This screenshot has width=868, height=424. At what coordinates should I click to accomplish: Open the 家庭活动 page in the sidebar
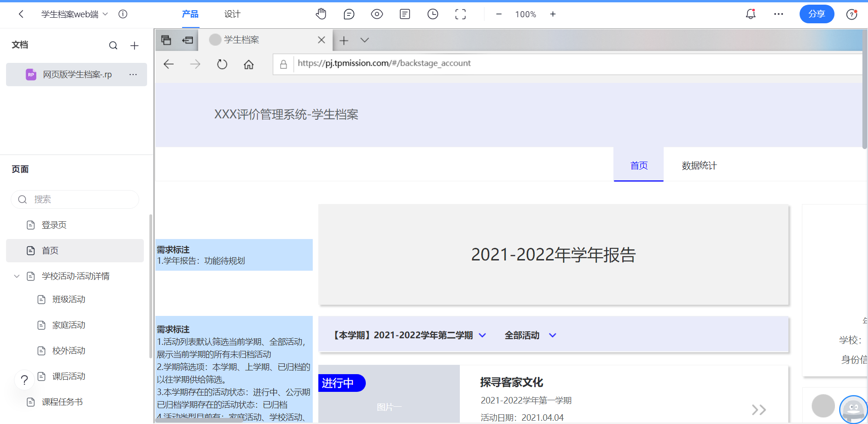(x=68, y=325)
